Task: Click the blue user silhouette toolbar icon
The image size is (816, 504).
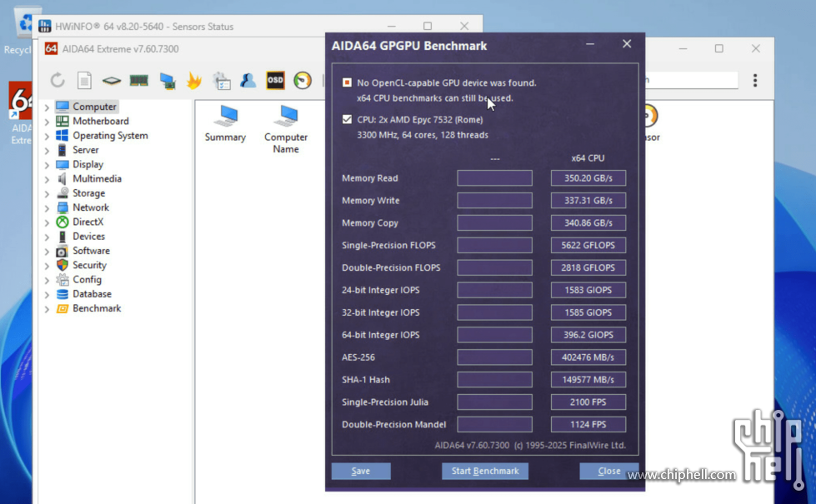Action: [248, 80]
